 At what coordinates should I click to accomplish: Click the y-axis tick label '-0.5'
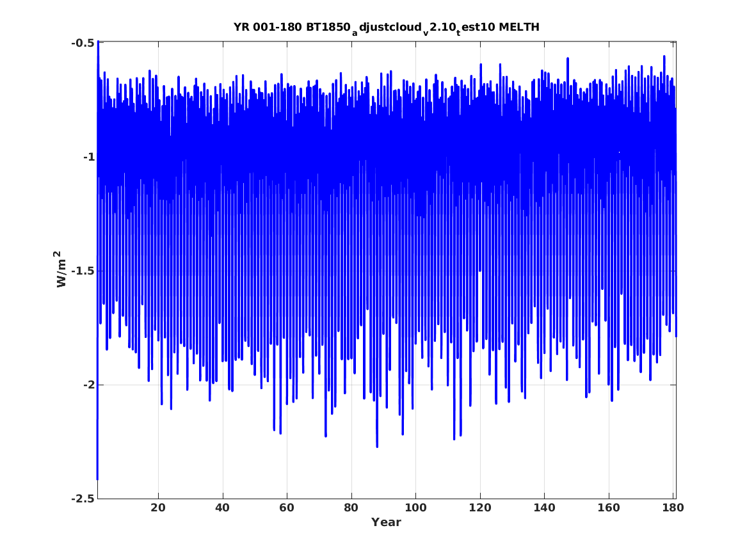tap(82, 43)
